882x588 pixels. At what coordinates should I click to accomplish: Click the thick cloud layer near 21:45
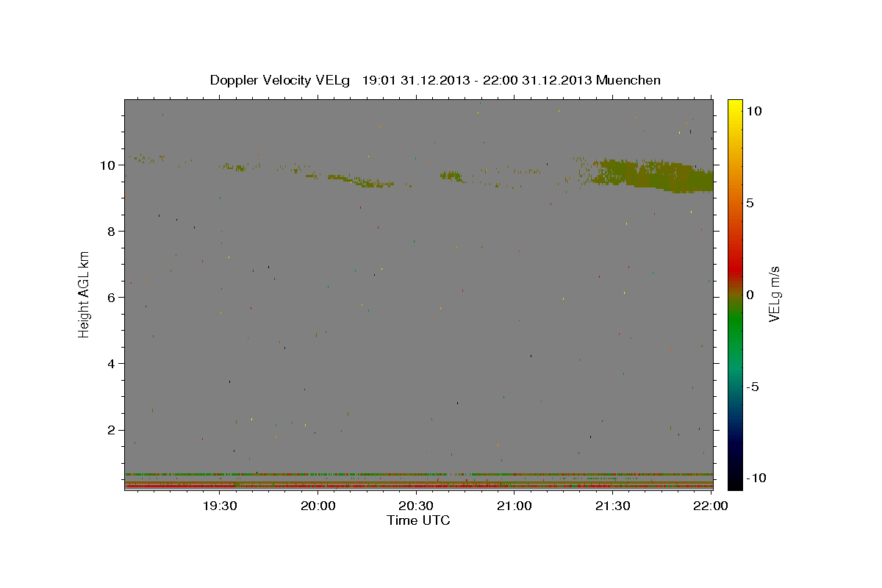[654, 176]
